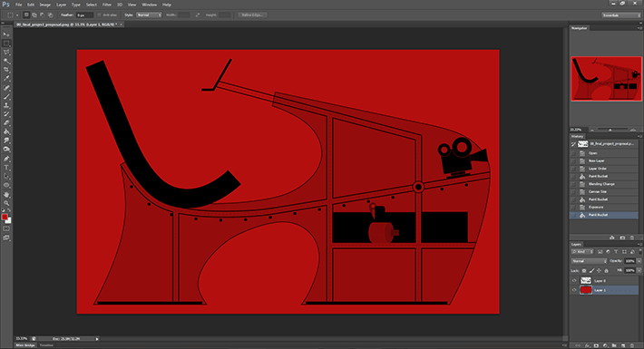Swap the Width and Height values
This screenshot has width=644, height=349.
coord(198,15)
